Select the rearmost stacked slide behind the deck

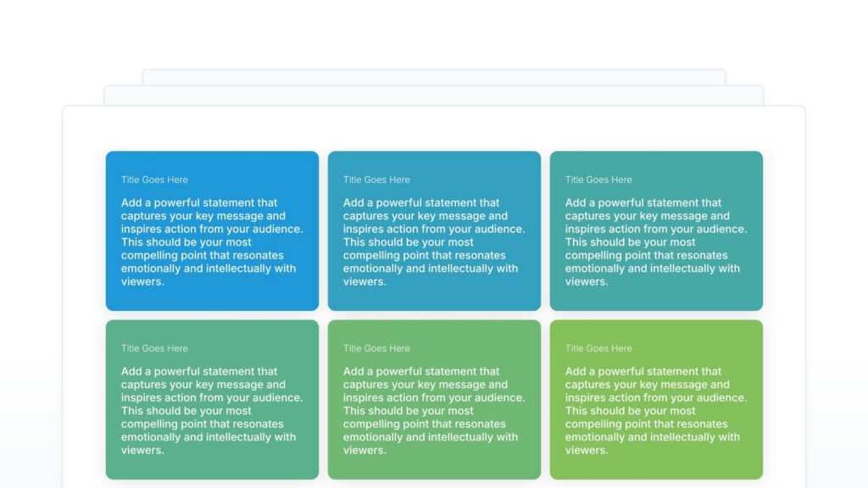tap(433, 76)
